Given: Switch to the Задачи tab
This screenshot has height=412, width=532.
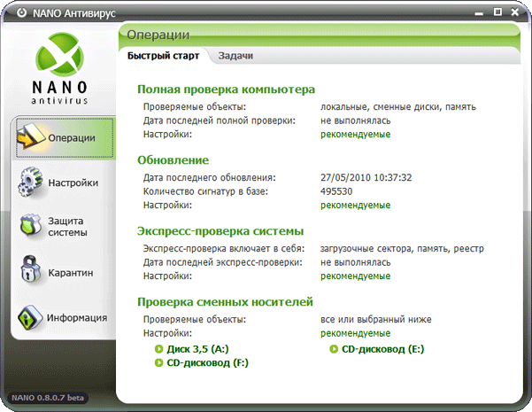Looking at the screenshot, I should tap(235, 55).
